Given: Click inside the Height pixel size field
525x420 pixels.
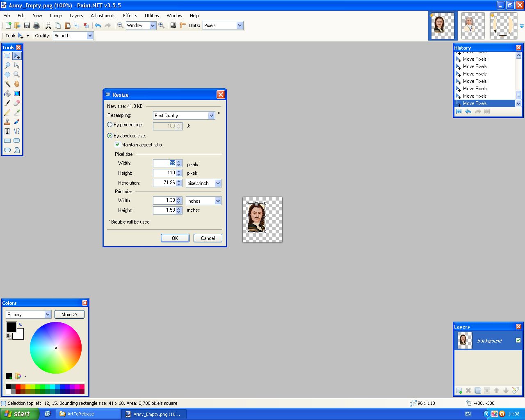Looking at the screenshot, I should 165,173.
